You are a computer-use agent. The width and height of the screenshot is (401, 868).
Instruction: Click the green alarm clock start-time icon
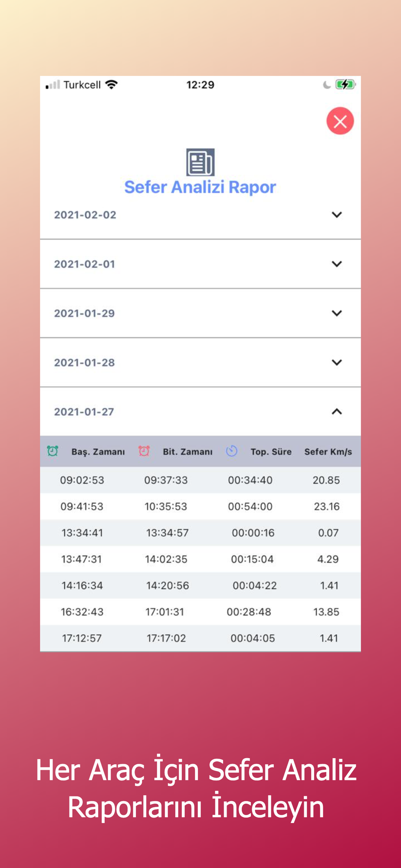pos(53,451)
